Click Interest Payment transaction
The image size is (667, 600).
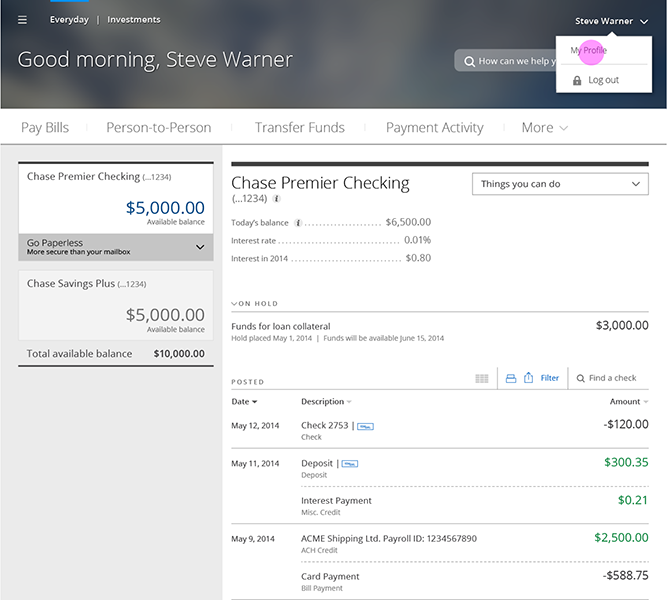(336, 501)
